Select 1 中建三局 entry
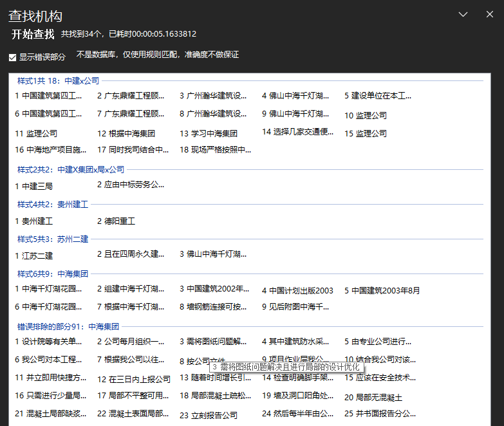504x426 pixels. point(33,186)
